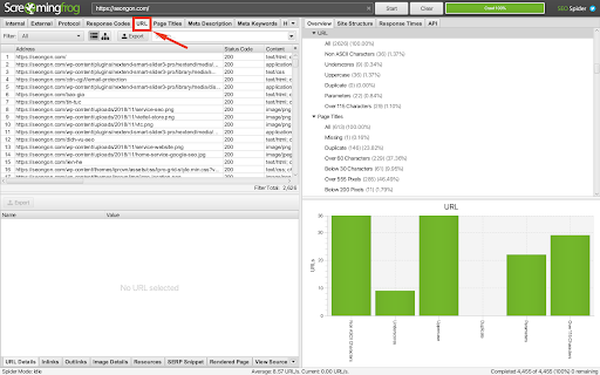Image resolution: width=600 pixels, height=375 pixels.
Task: Collapse the Page Titles tree section
Action: click(x=314, y=116)
